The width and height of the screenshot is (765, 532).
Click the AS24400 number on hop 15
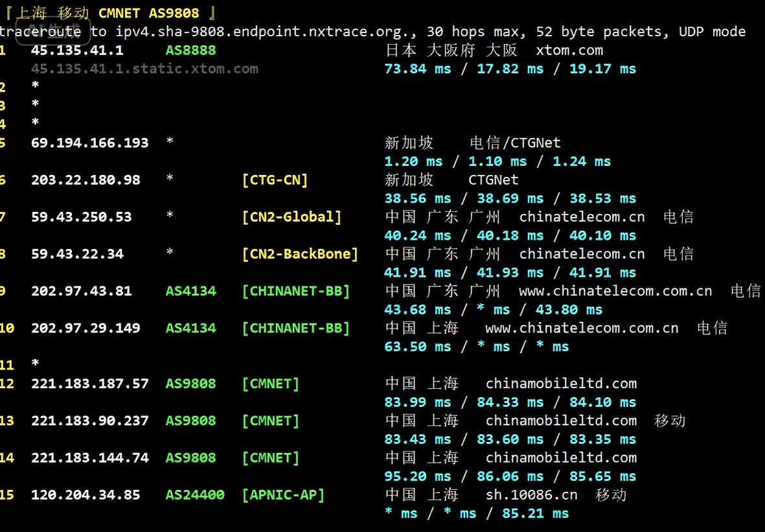tap(195, 495)
